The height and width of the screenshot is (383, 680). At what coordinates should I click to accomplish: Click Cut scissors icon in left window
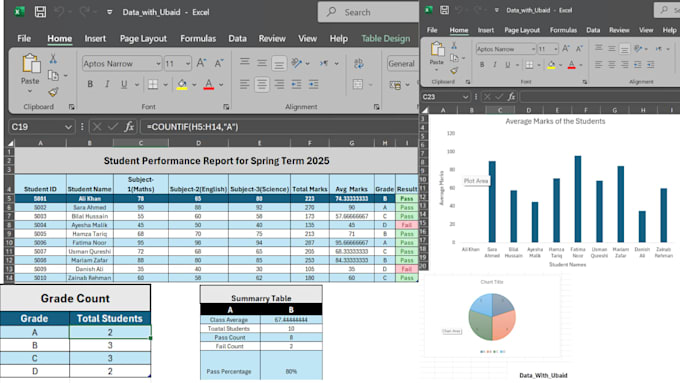click(53, 59)
